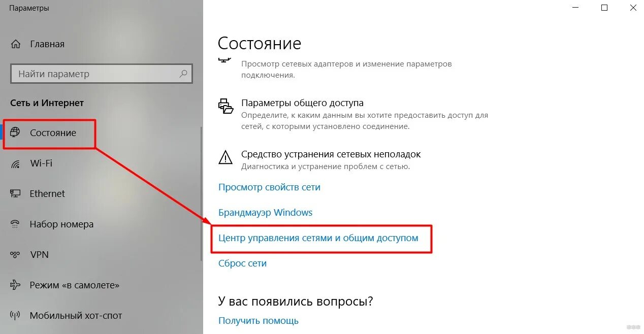
Task: Select the Wi-Fi signal icon in sidebar
Action: 15,163
